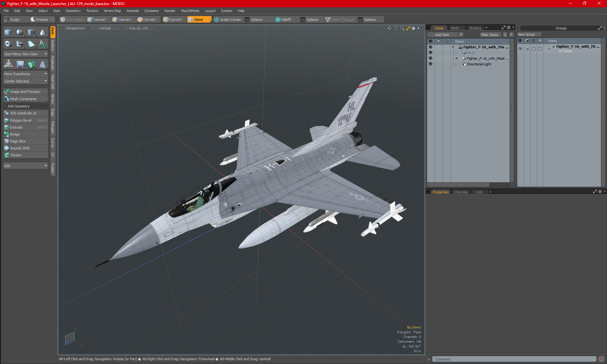Open the Edit dropdown
Image resolution: width=607 pixels, height=364 pixels.
(x=26, y=166)
